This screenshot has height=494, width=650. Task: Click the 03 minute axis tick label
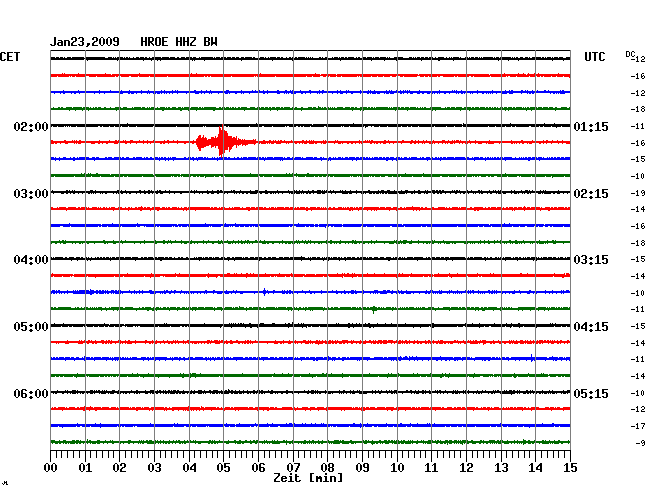[154, 468]
